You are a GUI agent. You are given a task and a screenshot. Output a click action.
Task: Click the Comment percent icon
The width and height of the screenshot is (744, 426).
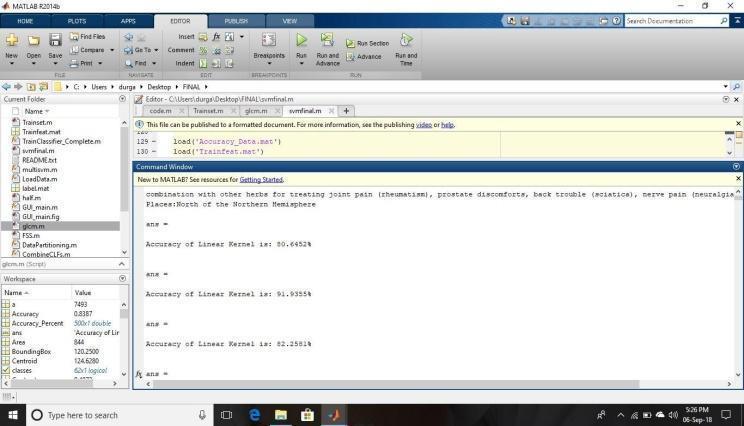203,50
